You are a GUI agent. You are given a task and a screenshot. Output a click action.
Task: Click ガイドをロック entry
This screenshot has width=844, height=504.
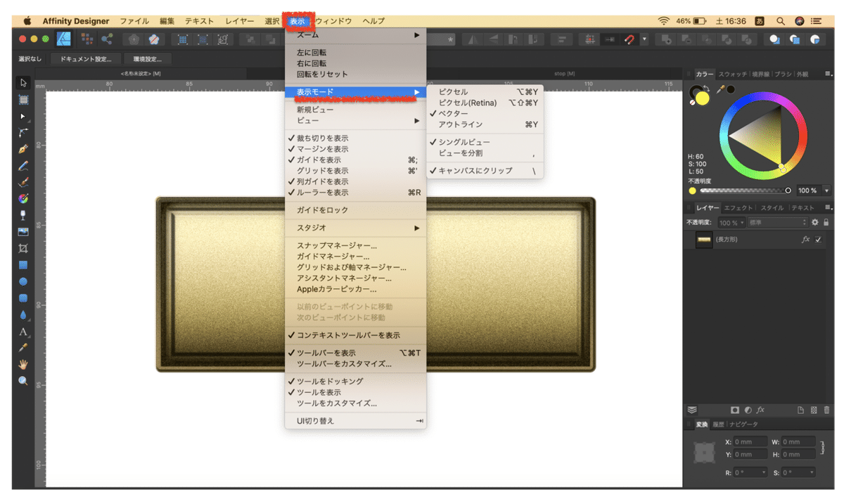pos(355,210)
